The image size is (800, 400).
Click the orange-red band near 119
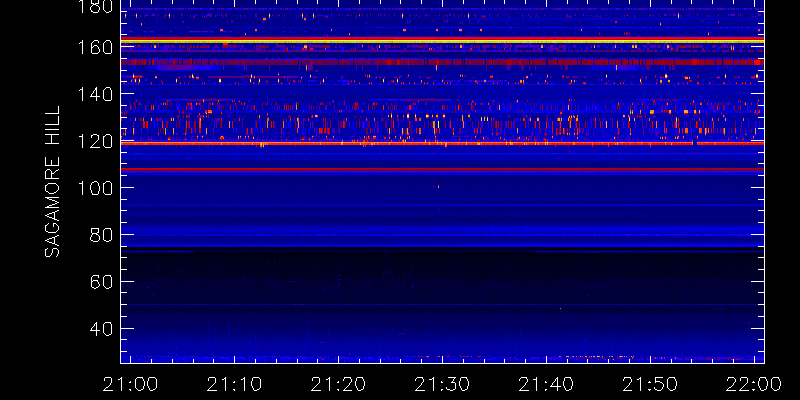pos(442,143)
